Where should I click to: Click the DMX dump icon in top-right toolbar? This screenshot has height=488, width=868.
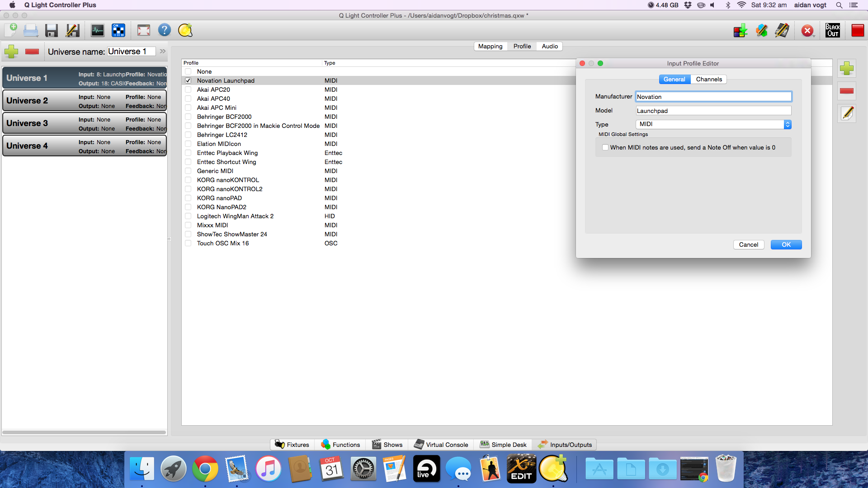[x=741, y=31]
